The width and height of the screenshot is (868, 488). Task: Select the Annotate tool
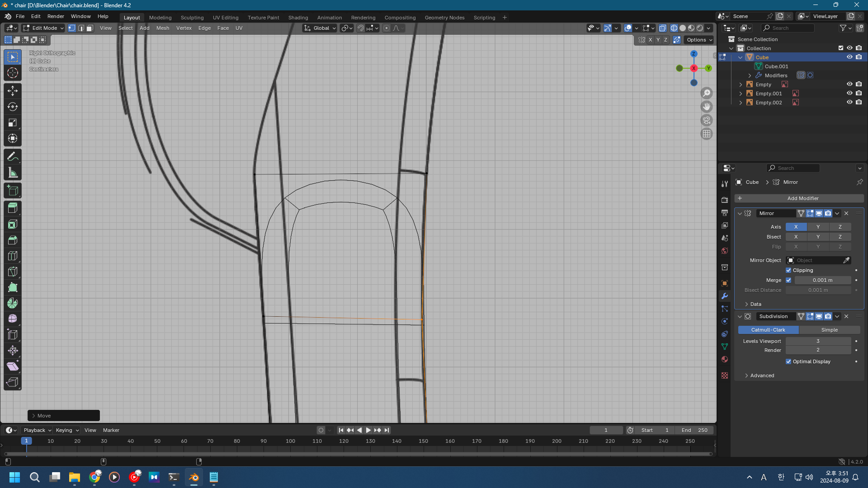pyautogui.click(x=13, y=156)
